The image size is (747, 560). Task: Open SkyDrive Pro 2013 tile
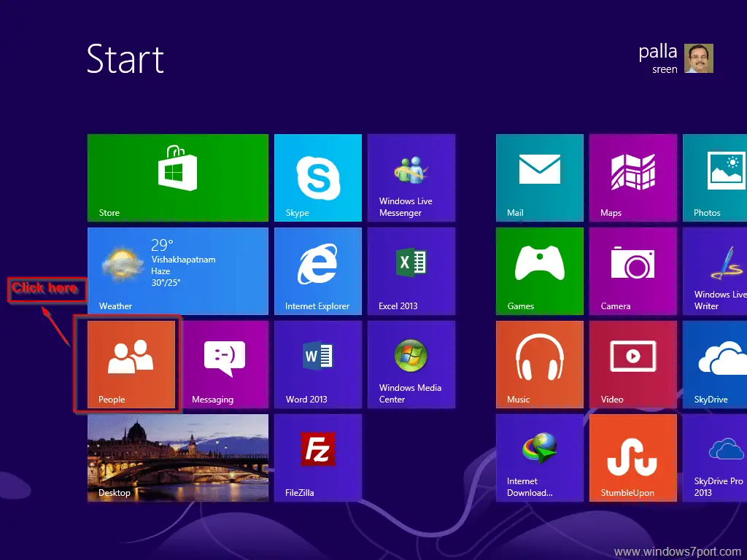[715, 458]
